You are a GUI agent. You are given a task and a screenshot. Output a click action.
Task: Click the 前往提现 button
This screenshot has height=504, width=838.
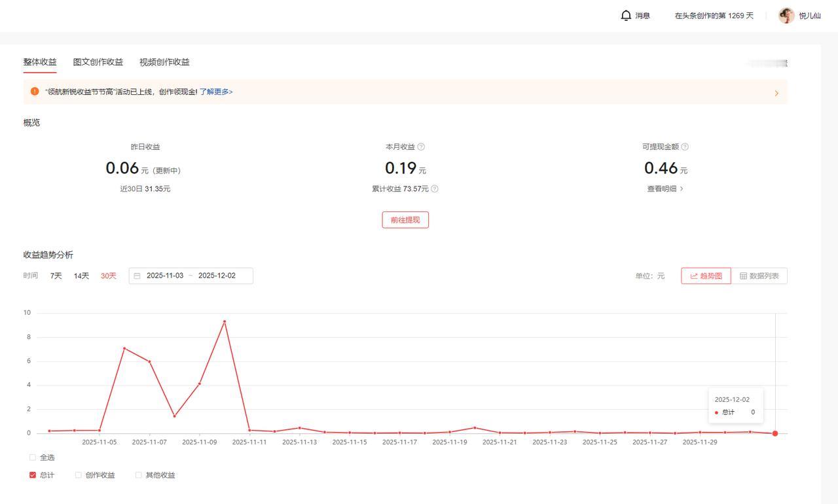pyautogui.click(x=405, y=220)
